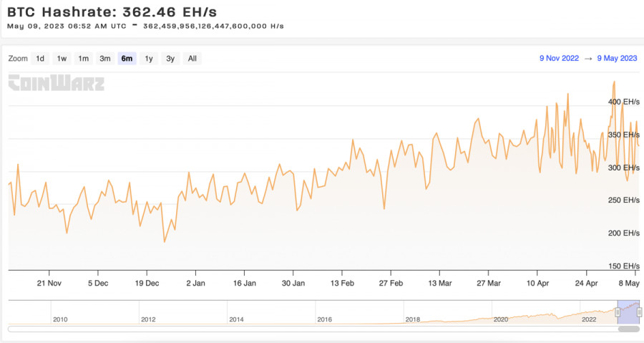
Task: Click the 2012 label in navigator
Action: [148, 319]
